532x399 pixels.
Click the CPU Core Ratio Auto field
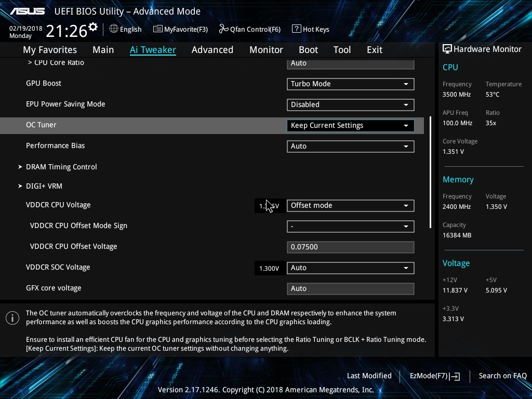(351, 64)
